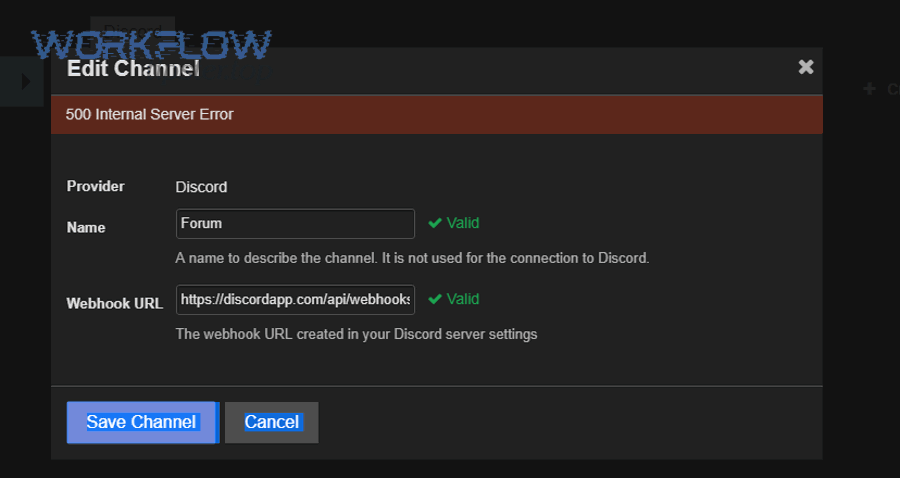Click the 500 Internal Server Error banner
This screenshot has width=900, height=478.
click(x=436, y=114)
